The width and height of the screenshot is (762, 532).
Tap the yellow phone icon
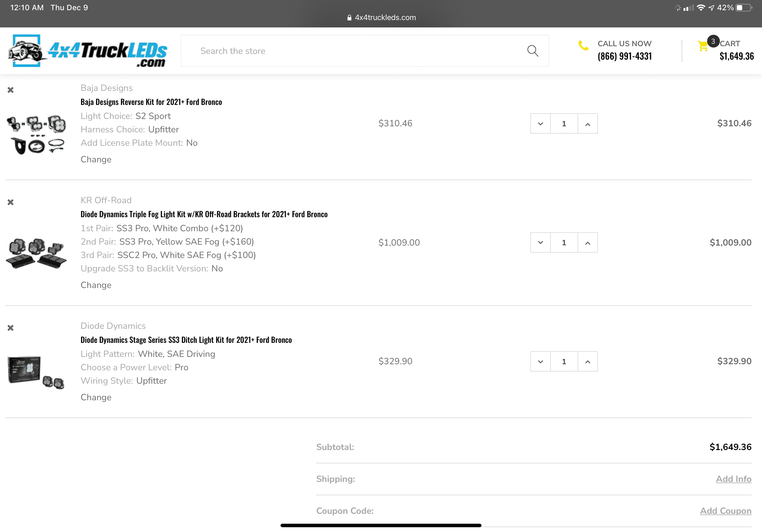pos(583,45)
